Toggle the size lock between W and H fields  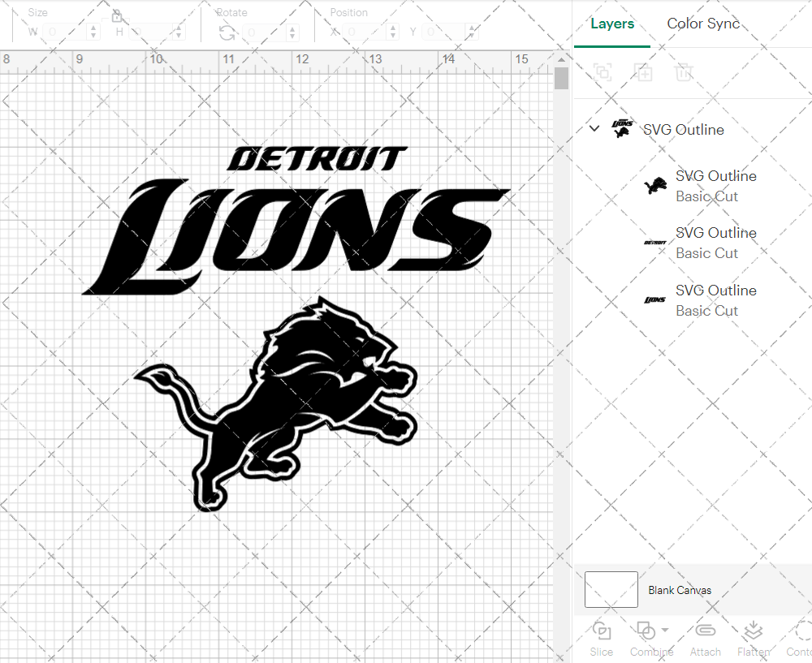(117, 16)
